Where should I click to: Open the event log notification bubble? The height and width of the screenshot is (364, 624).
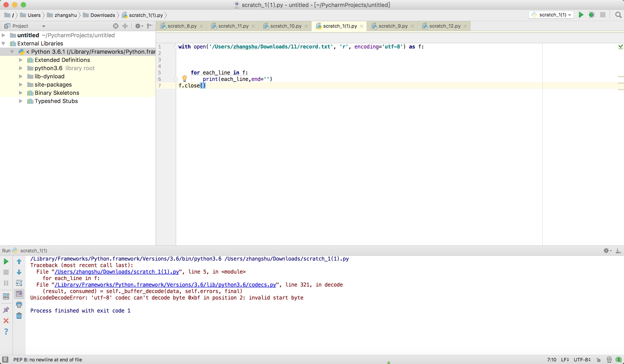point(619,359)
